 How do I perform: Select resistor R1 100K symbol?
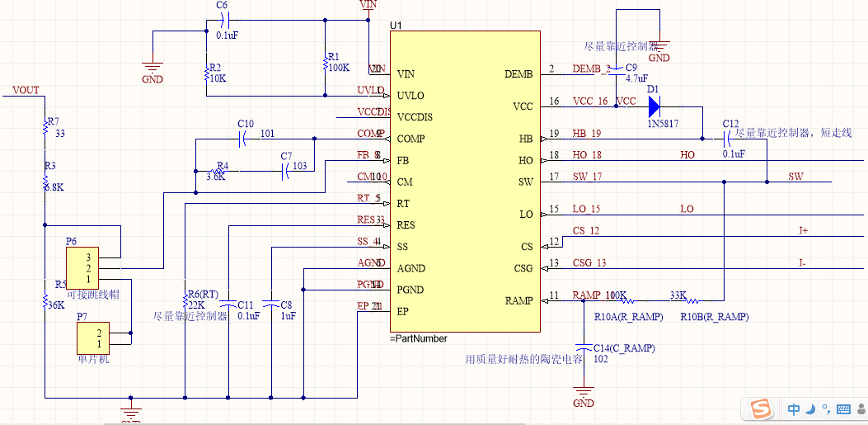(325, 62)
